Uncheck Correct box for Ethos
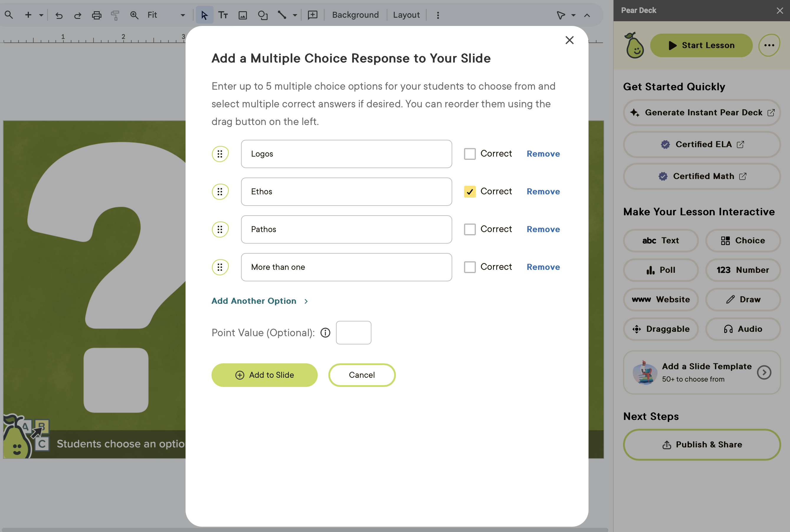The image size is (790, 532). [x=470, y=192]
